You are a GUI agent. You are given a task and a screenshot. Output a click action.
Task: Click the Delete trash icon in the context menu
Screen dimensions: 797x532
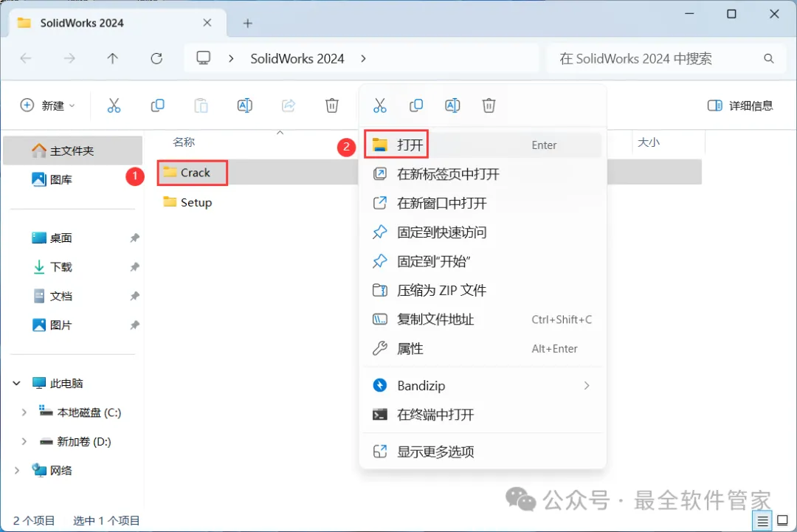coord(489,106)
